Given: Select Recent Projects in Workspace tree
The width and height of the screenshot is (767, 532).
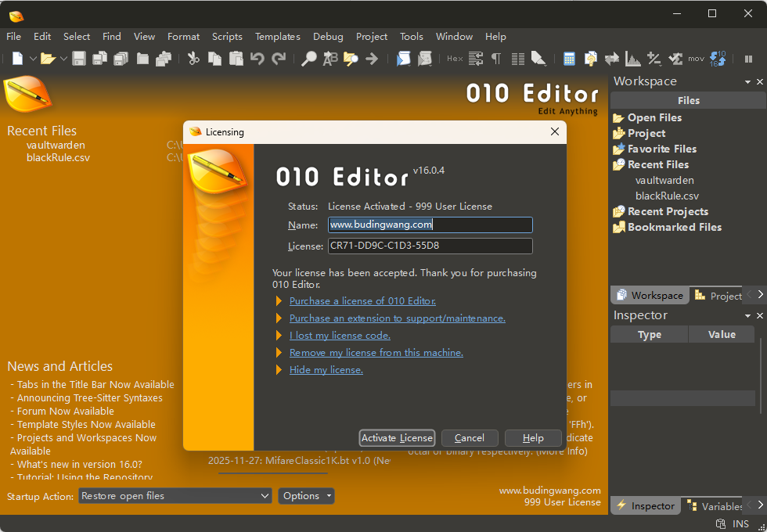Looking at the screenshot, I should pos(668,212).
